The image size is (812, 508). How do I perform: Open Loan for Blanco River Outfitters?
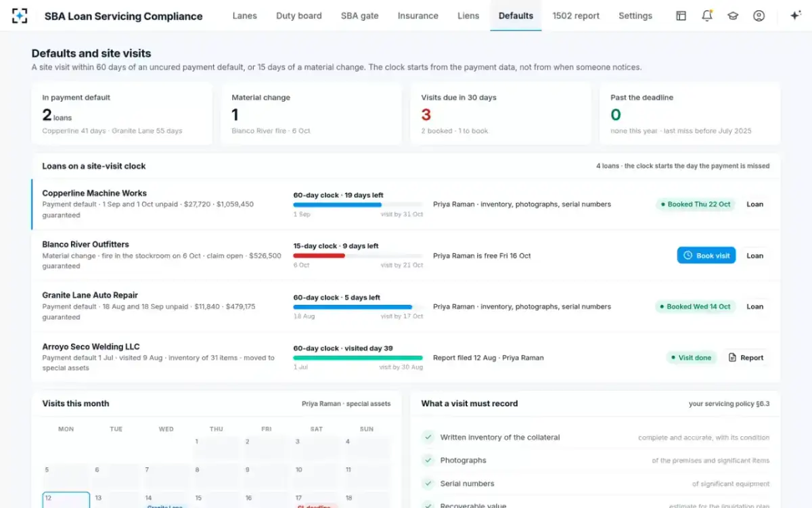pos(754,255)
